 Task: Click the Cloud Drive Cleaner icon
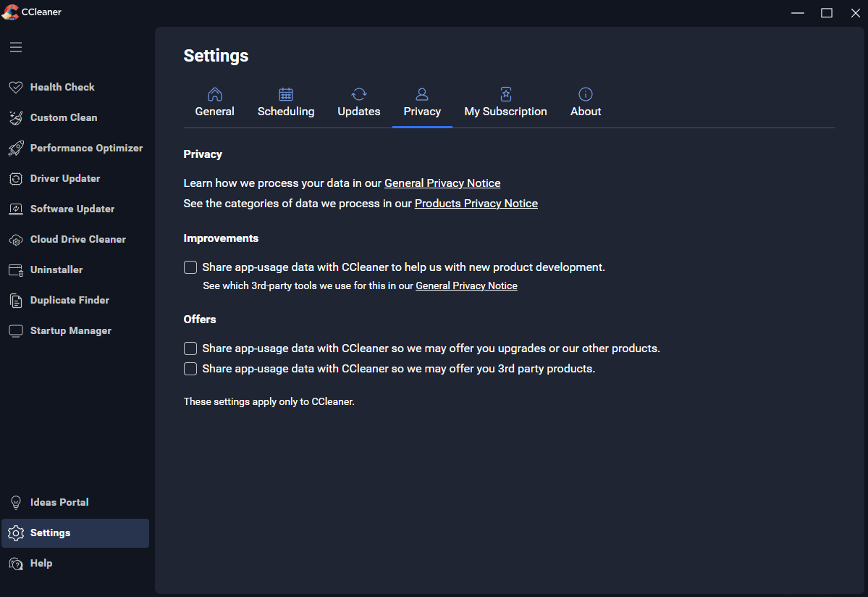point(16,239)
